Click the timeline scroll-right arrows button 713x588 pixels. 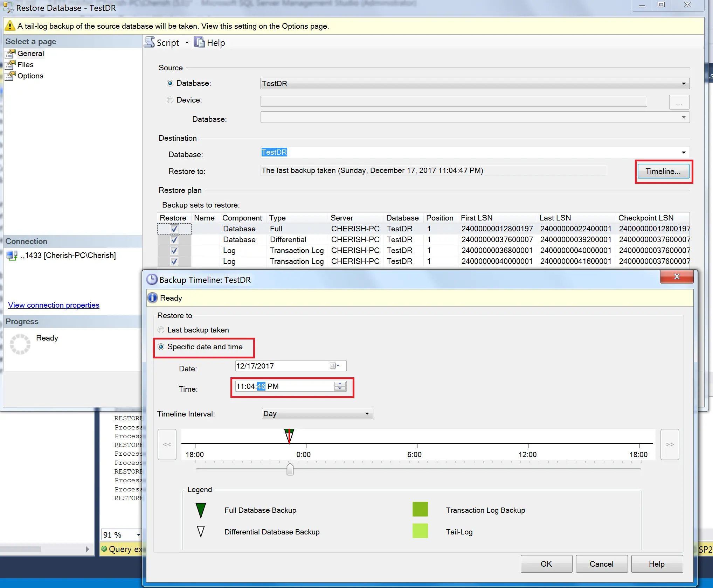click(670, 444)
